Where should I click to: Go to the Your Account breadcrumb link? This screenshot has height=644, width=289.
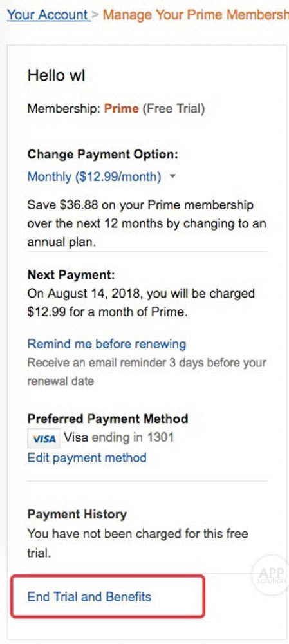(48, 15)
